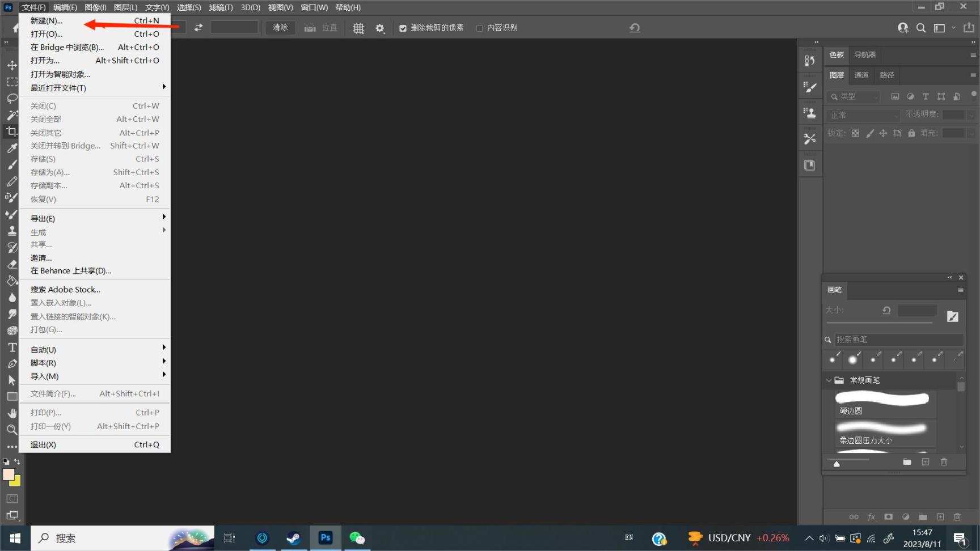Select the Horizontal Type tool
This screenshot has width=980, height=551.
click(12, 347)
